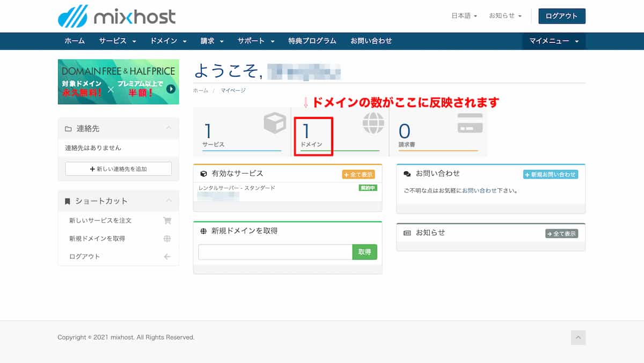Click the scroll-to-top arrow in footer
Screen dimensions: 644x363
click(578, 337)
